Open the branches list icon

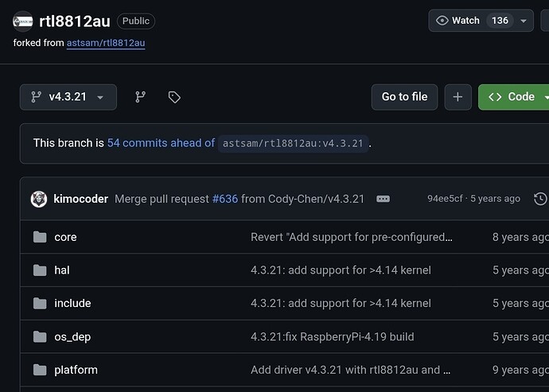141,97
